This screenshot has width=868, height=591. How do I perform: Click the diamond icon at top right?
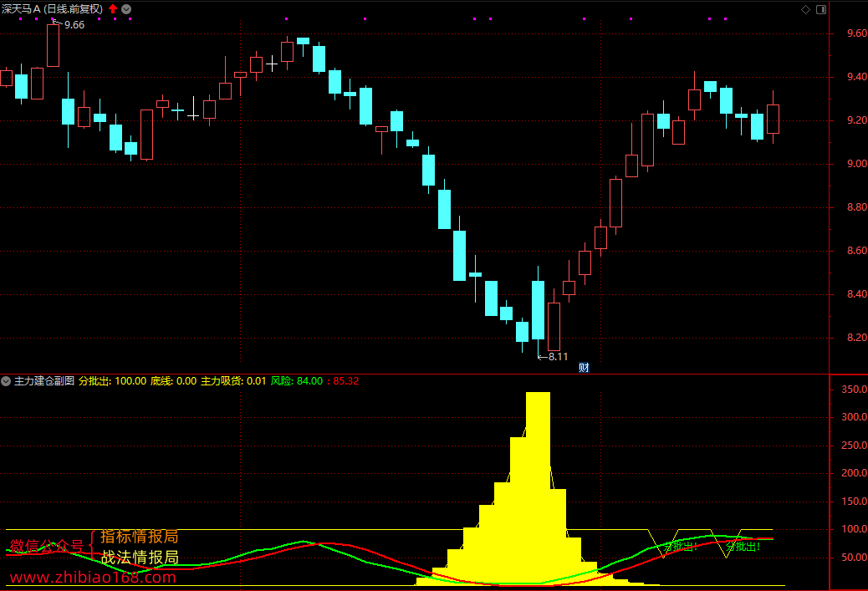click(805, 9)
